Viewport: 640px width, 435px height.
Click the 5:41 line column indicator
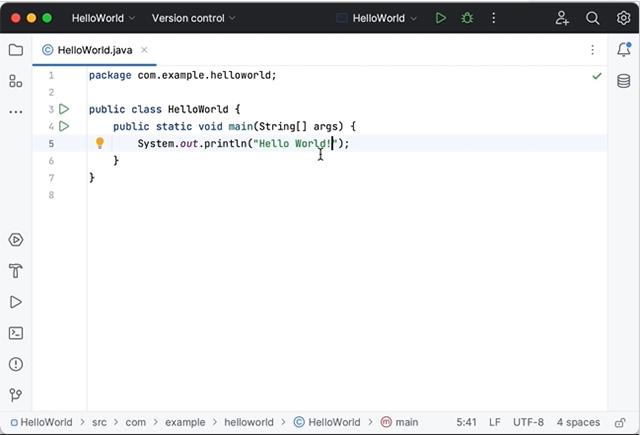[x=466, y=422]
